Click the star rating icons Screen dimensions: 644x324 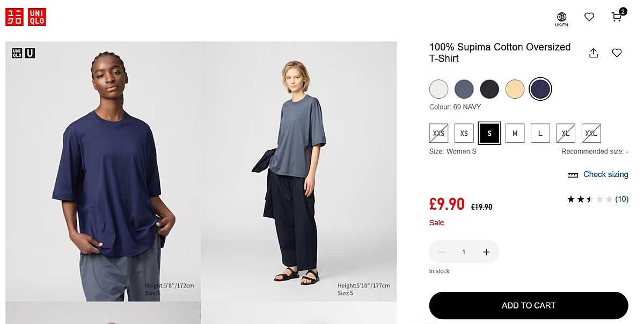[589, 200]
